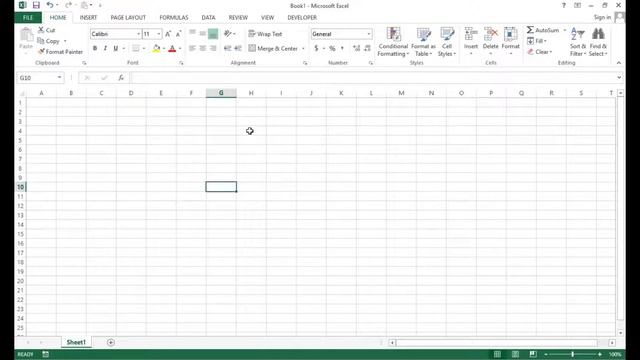640x360 pixels.
Task: Toggle middle vertical alignment
Action: 202,34
